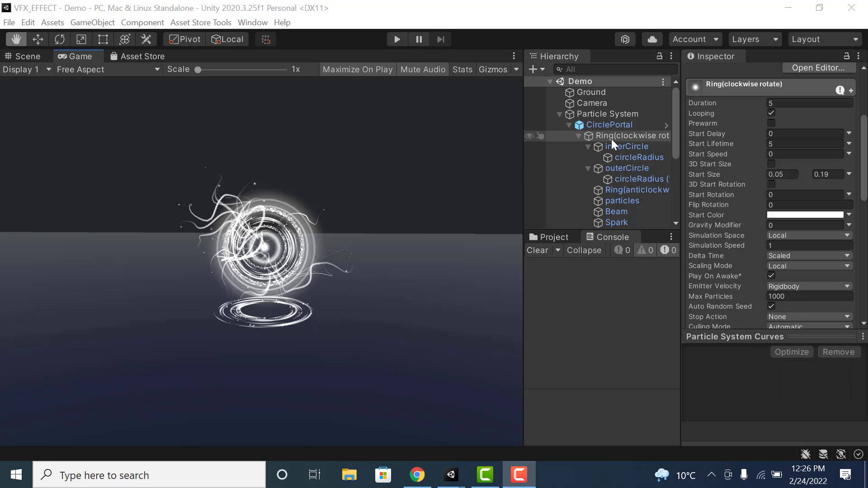Open Particle System Curves options menu
Screen dimensions: 868x488
click(x=863, y=337)
